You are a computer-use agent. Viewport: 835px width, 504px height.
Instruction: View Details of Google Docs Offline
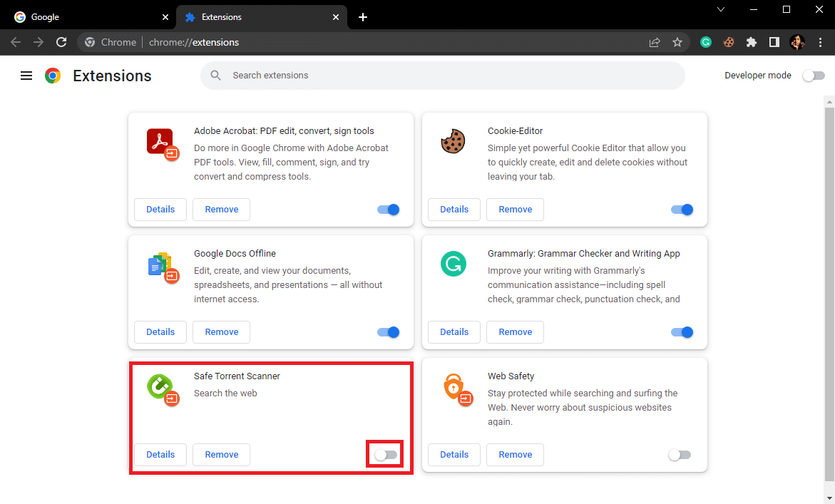(x=160, y=332)
